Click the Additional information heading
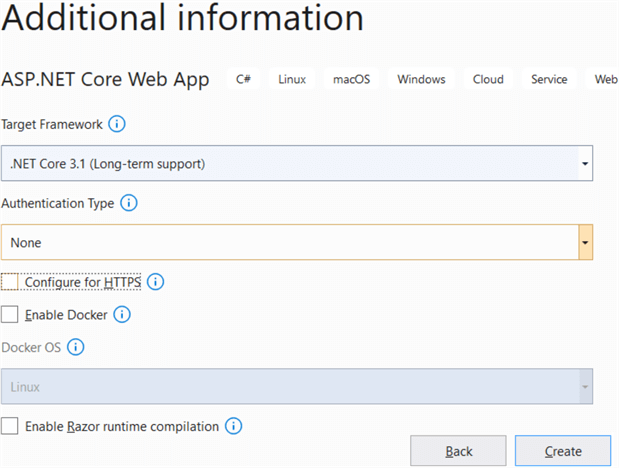619x468 pixels. (x=182, y=18)
